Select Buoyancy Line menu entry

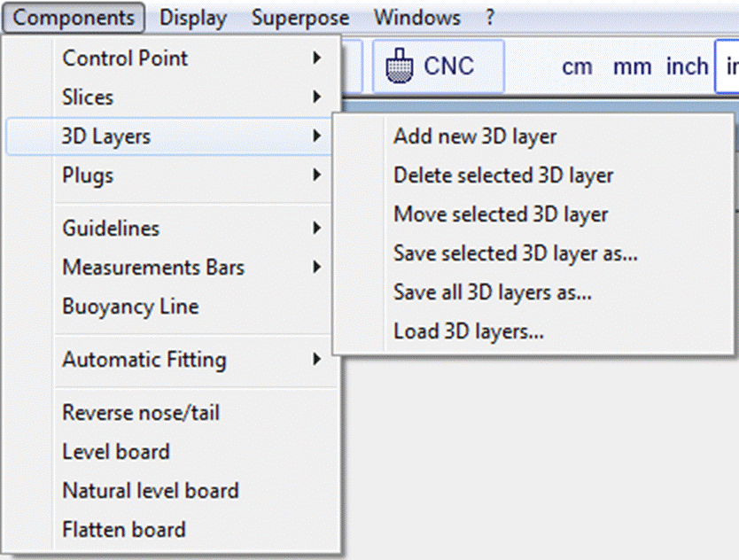coord(130,307)
